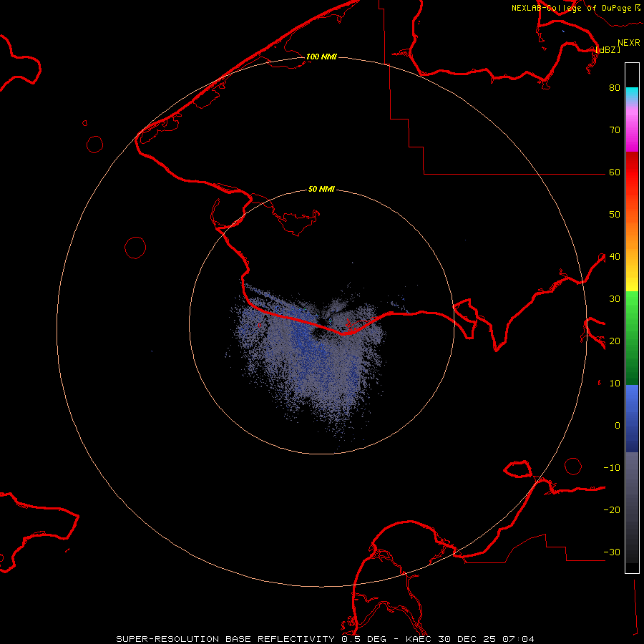Image resolution: width=644 pixels, height=644 pixels.
Task: Click the cyan band at the color bar's top
Action: pos(632,93)
